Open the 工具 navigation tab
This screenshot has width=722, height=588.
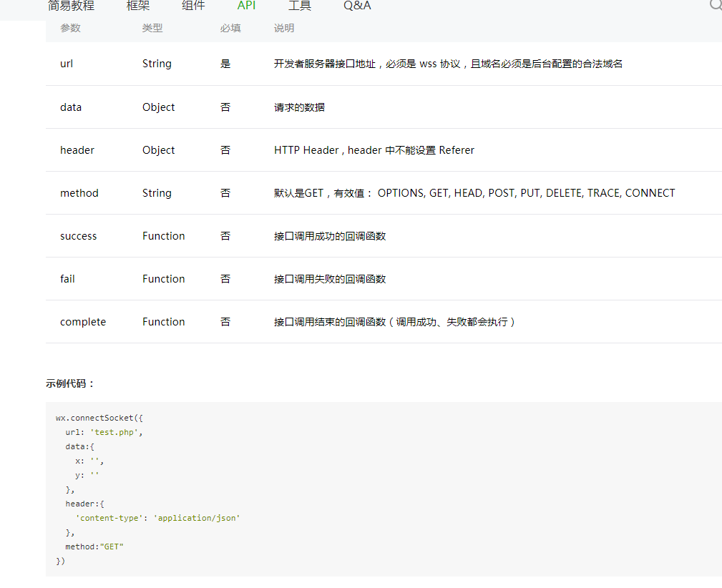[x=300, y=6]
